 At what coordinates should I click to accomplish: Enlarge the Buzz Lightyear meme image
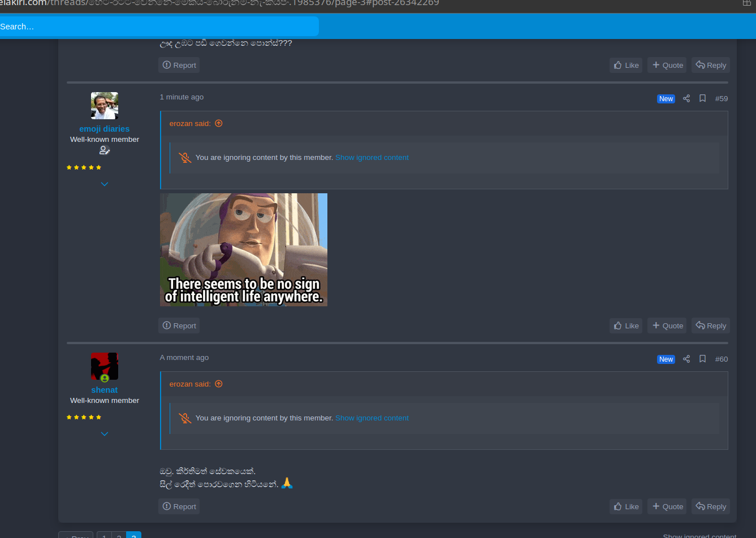(244, 250)
